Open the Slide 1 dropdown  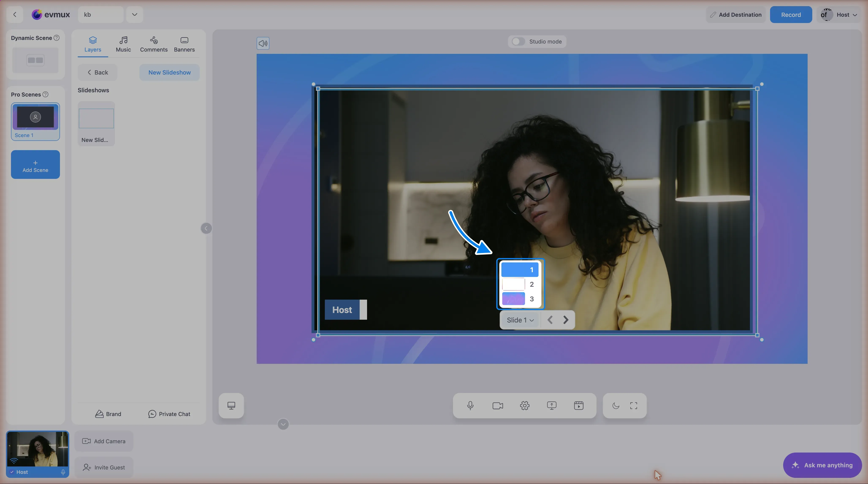pos(520,320)
